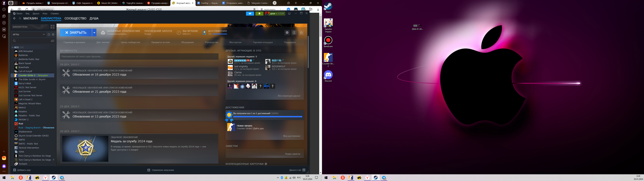
Task: Open Discord desktop shortcut
Action: (x=328, y=76)
